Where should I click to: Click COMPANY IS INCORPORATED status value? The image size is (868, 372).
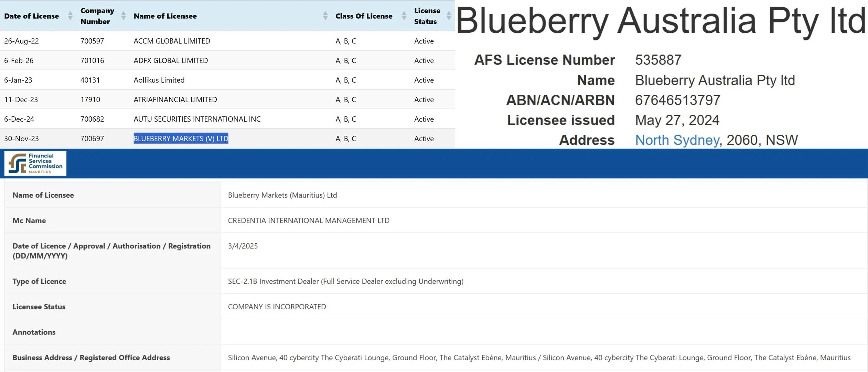277,307
